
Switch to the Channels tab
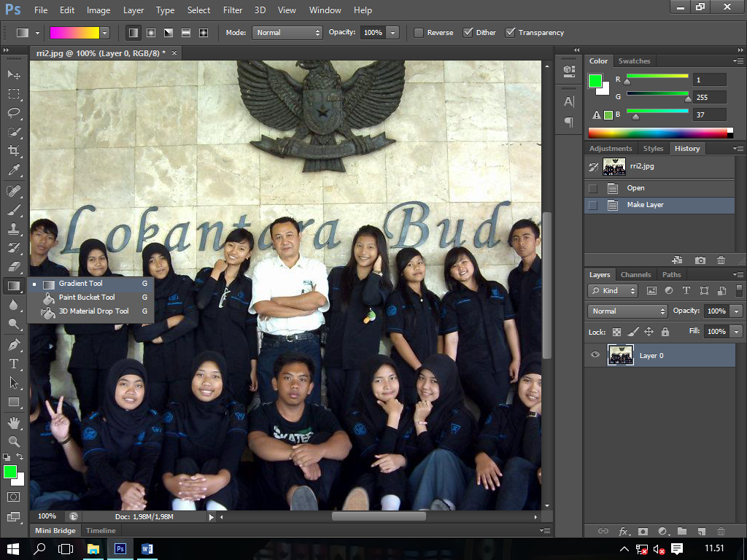click(635, 275)
